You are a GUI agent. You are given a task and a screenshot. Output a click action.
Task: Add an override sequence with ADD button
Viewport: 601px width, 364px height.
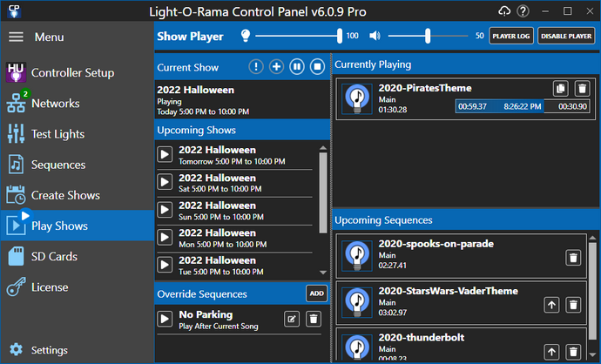pos(316,293)
